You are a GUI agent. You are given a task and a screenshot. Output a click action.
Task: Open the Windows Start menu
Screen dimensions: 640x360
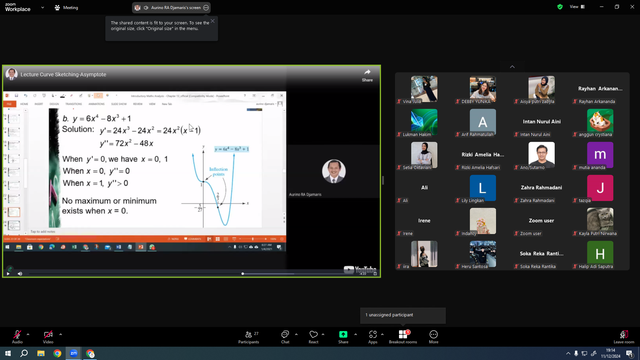point(8,353)
